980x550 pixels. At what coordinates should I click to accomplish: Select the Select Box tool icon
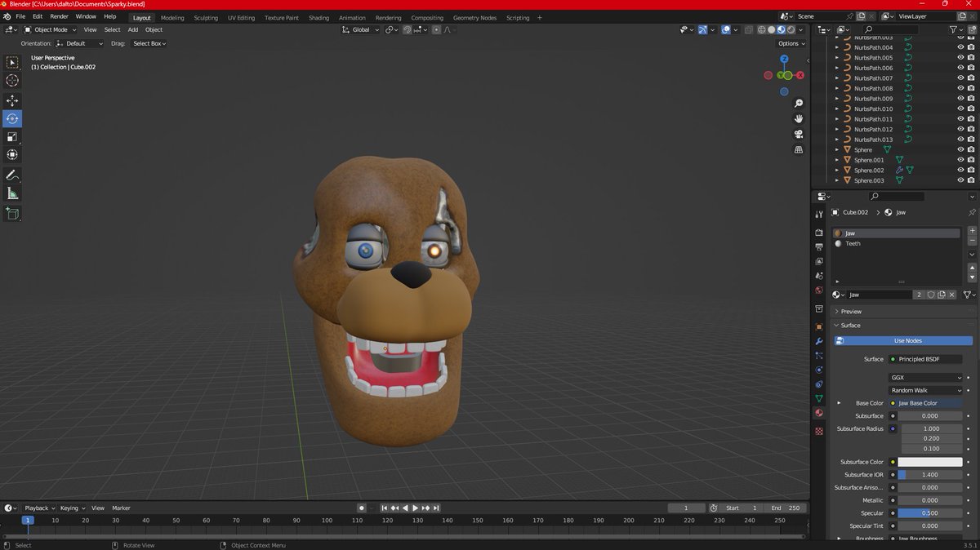pyautogui.click(x=12, y=62)
